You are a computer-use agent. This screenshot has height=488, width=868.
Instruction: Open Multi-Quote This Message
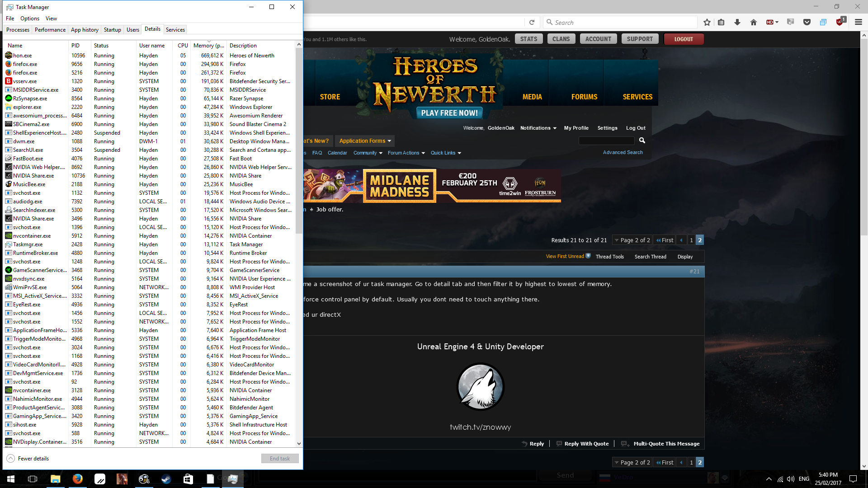[x=660, y=444]
